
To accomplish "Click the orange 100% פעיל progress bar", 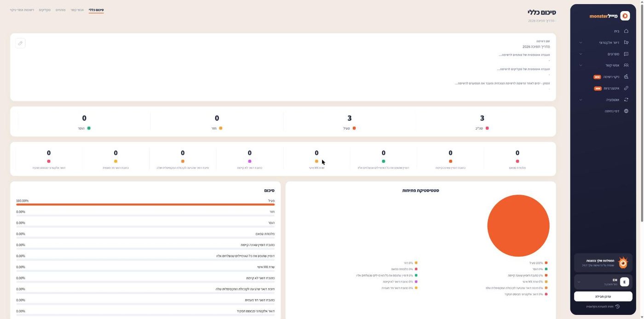I will pyautogui.click(x=145, y=205).
